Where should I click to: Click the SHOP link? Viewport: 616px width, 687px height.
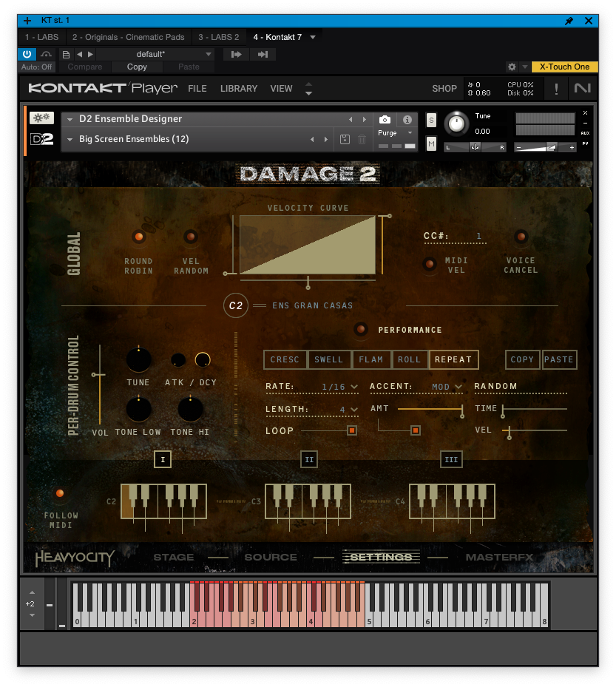[444, 89]
